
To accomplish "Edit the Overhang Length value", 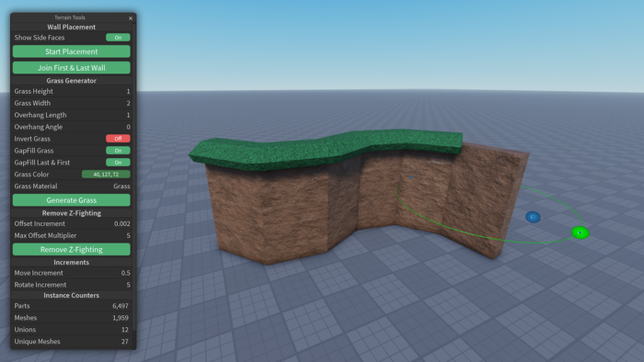I will pos(128,115).
